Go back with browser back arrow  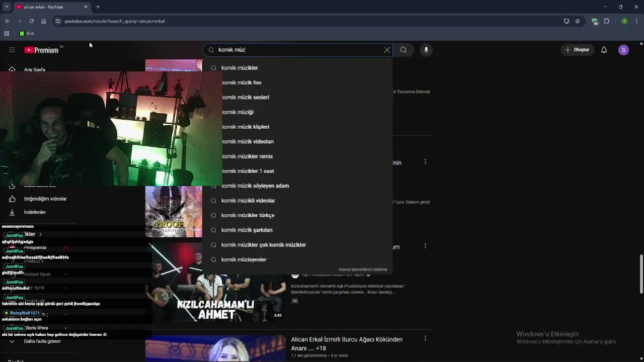tap(7, 21)
